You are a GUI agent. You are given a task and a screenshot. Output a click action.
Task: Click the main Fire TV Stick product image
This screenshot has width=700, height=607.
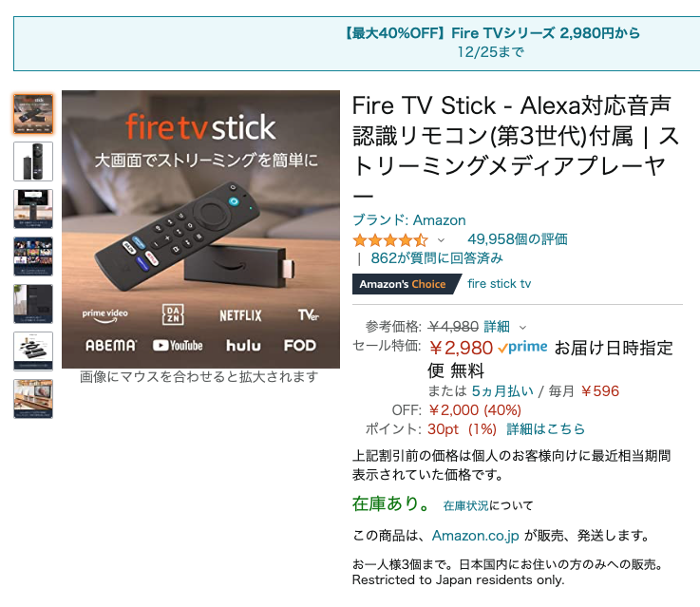pos(201,230)
